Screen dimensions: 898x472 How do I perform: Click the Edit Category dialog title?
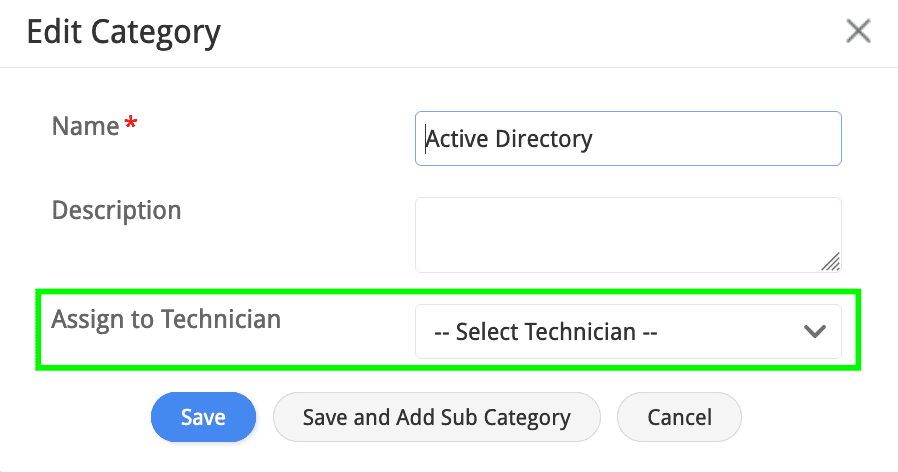(x=123, y=32)
